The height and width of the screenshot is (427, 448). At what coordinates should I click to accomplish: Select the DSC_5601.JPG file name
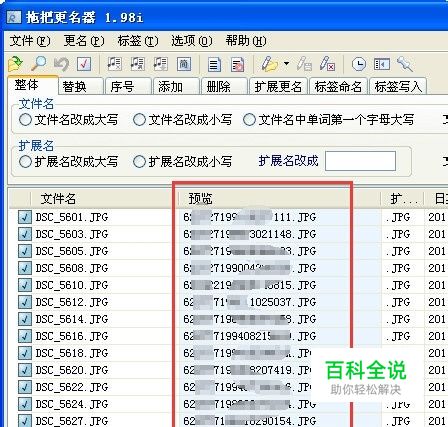coord(72,217)
